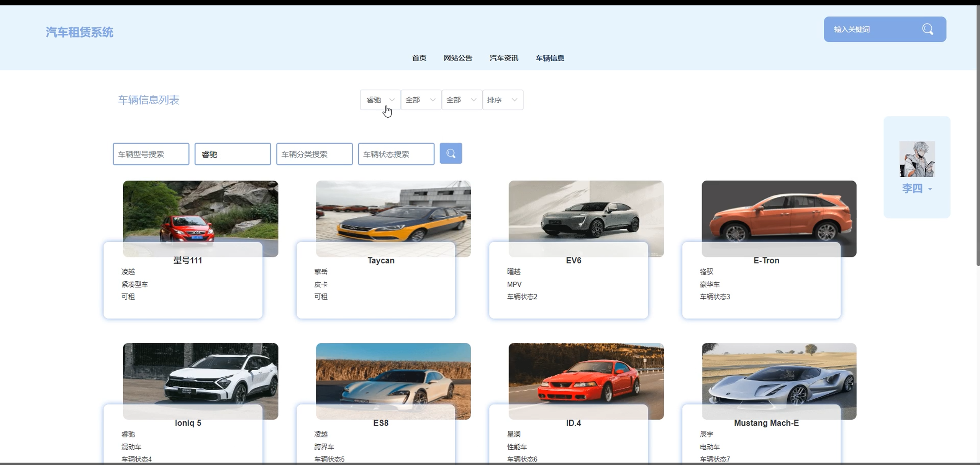
Task: Click the 曜越 brand text
Action: pos(514,272)
